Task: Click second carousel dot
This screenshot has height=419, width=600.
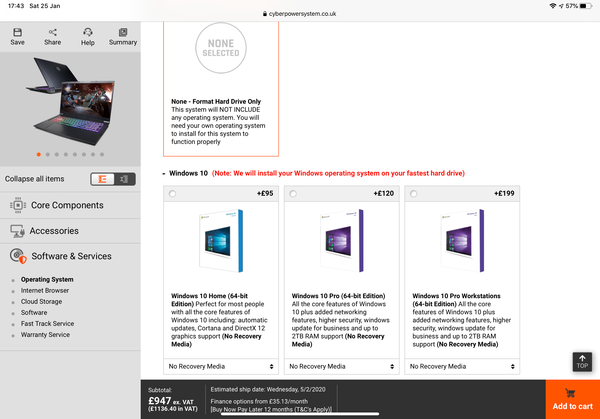Action: pos(48,155)
